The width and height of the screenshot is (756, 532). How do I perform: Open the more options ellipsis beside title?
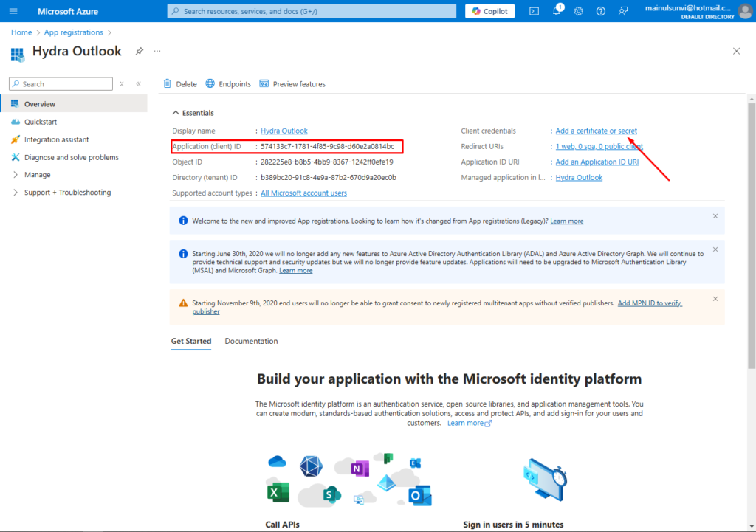[x=157, y=51]
